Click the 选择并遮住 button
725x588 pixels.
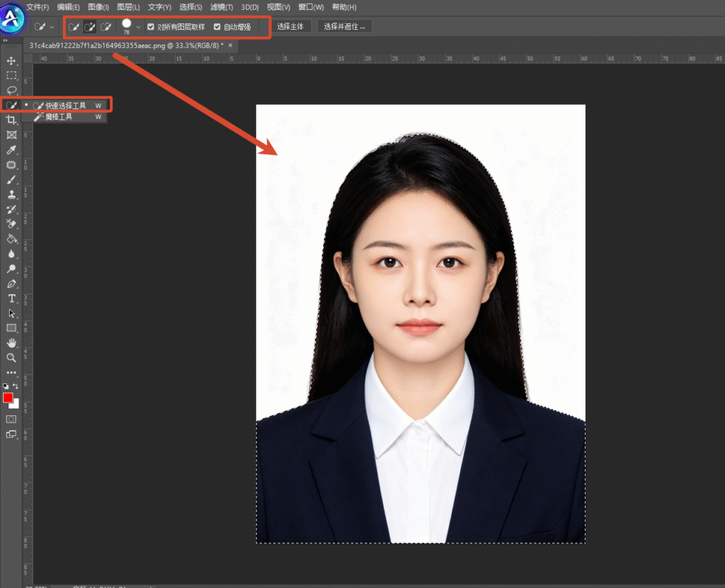coord(345,26)
